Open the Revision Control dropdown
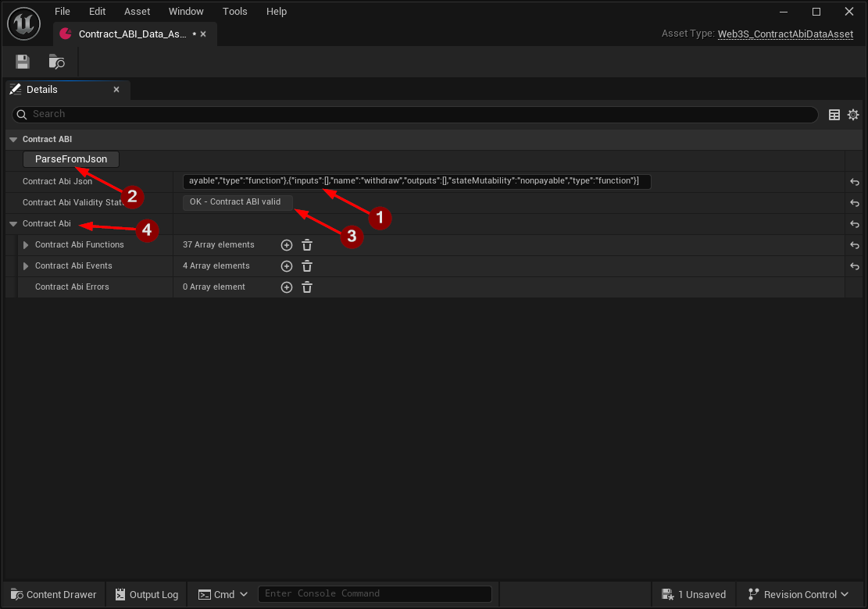 (797, 593)
